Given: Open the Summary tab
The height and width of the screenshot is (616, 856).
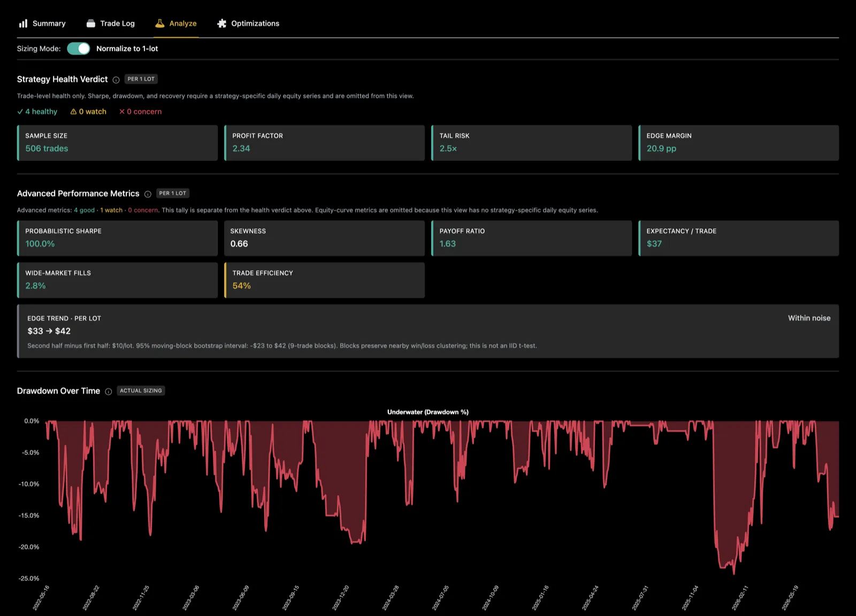Looking at the screenshot, I should tap(42, 24).
